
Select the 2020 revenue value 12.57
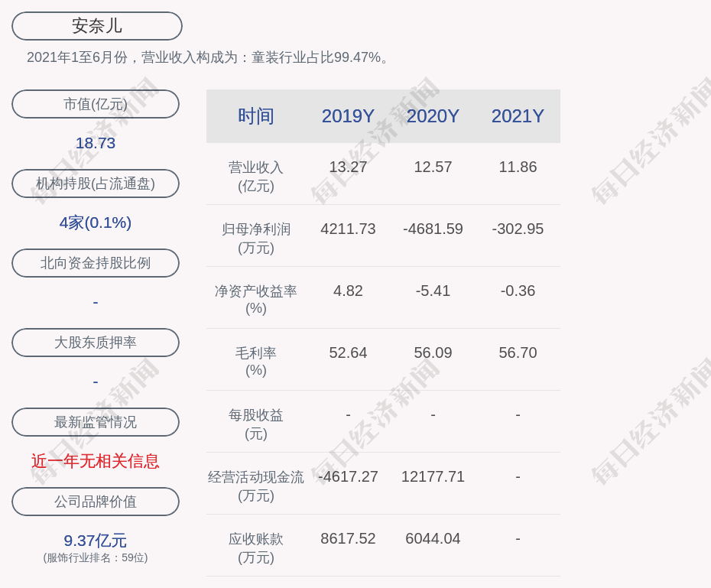[x=433, y=167]
